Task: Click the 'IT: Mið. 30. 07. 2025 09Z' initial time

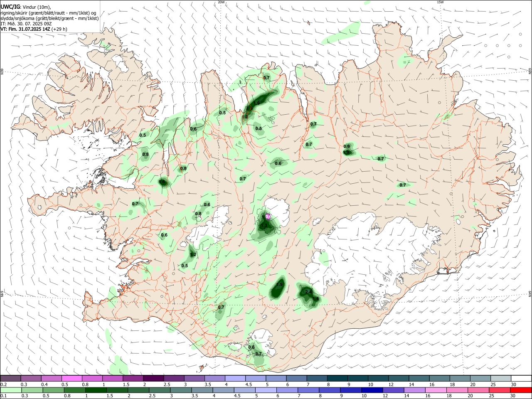Action: pos(26,24)
